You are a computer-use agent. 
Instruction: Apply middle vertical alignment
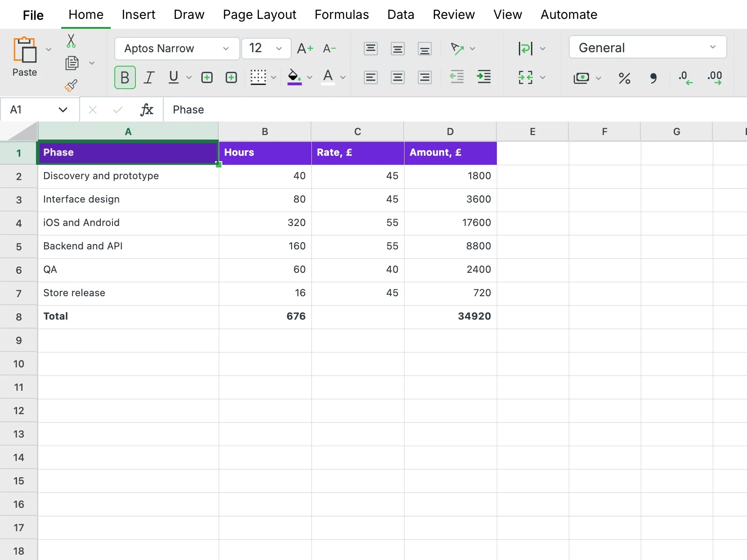[398, 48]
